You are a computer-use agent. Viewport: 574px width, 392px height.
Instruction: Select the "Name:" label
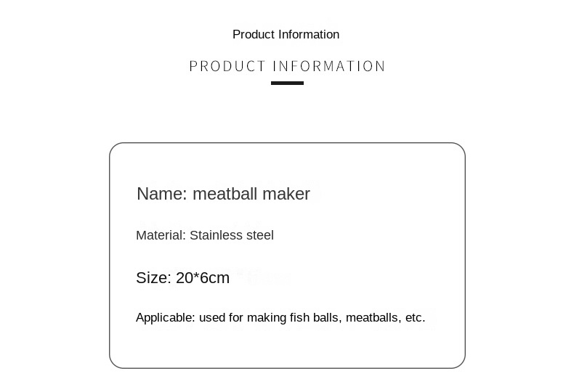coord(162,194)
